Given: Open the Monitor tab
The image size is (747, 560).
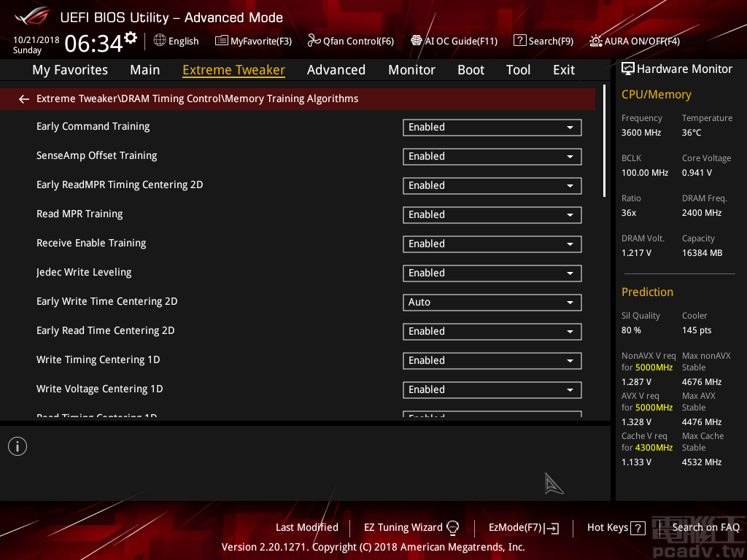Looking at the screenshot, I should pos(411,70).
